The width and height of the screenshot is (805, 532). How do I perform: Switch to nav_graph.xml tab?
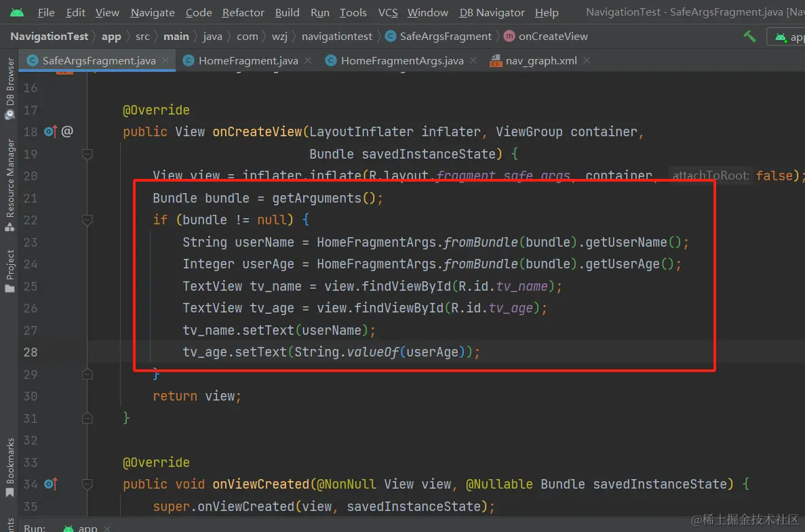541,60
